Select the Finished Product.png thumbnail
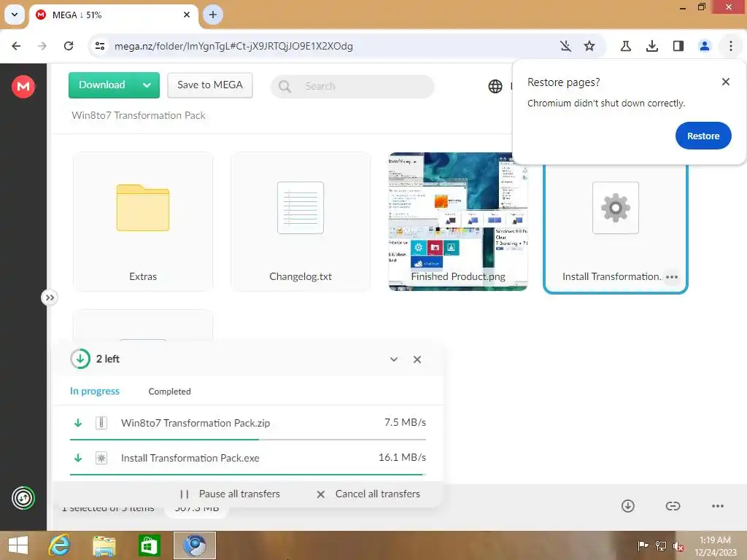The width and height of the screenshot is (747, 560). pyautogui.click(x=458, y=222)
